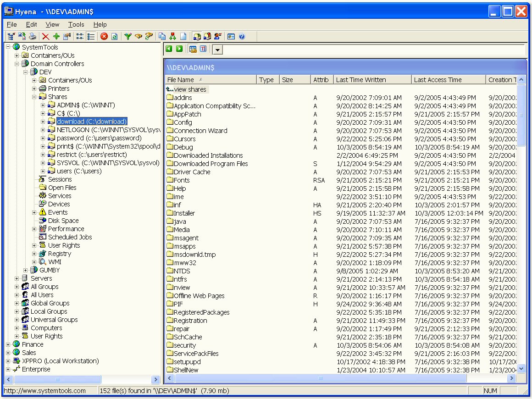Click the tree view icon at toolbar start
This screenshot has height=399, width=532.
tap(11, 36)
